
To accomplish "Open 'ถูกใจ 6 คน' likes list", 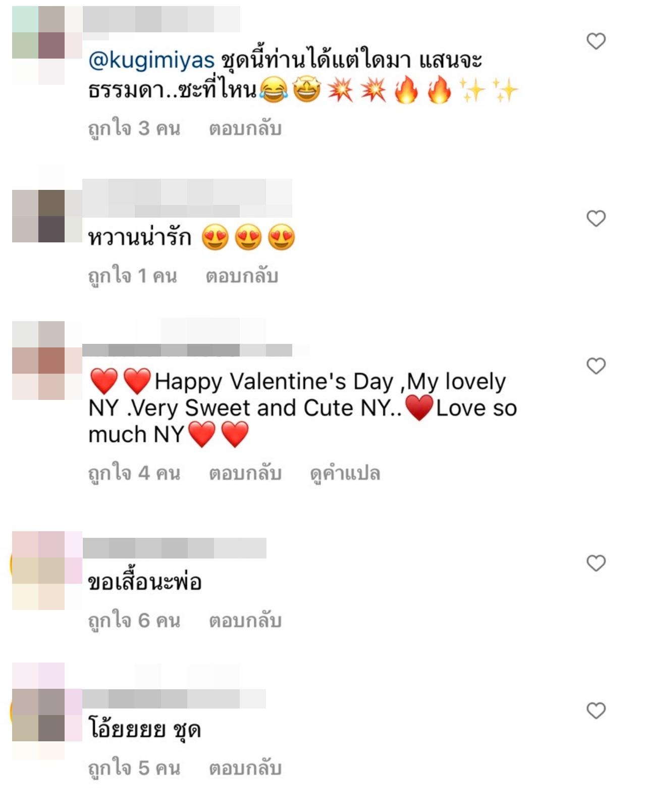I will (x=134, y=621).
